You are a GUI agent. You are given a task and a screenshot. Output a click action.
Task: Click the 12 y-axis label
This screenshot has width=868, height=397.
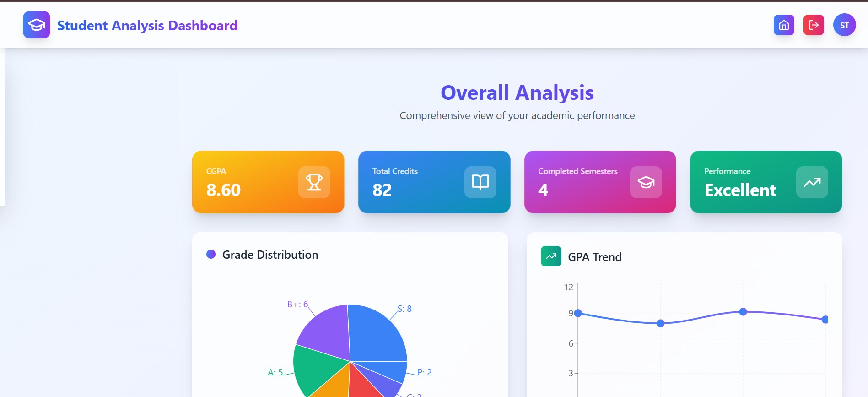(x=568, y=287)
